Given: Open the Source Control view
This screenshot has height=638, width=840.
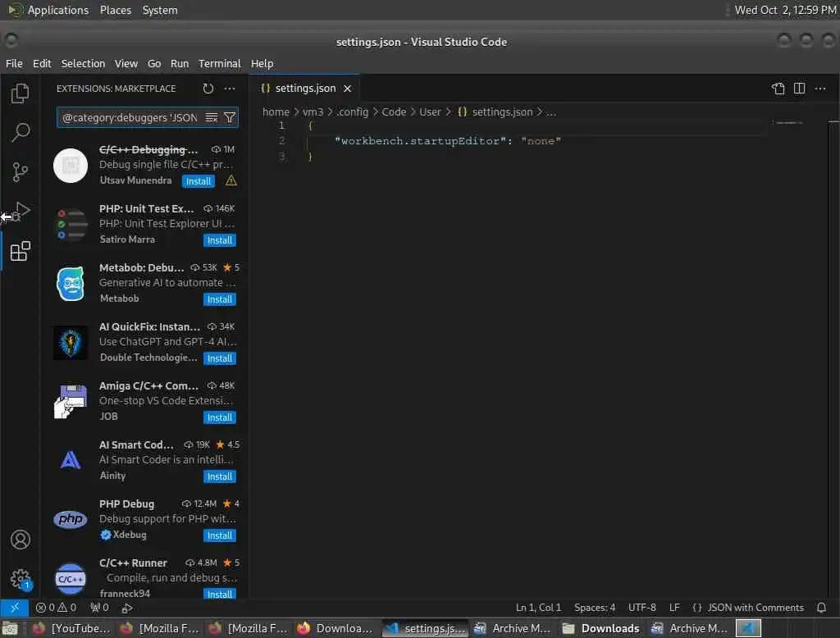Looking at the screenshot, I should coord(20,172).
